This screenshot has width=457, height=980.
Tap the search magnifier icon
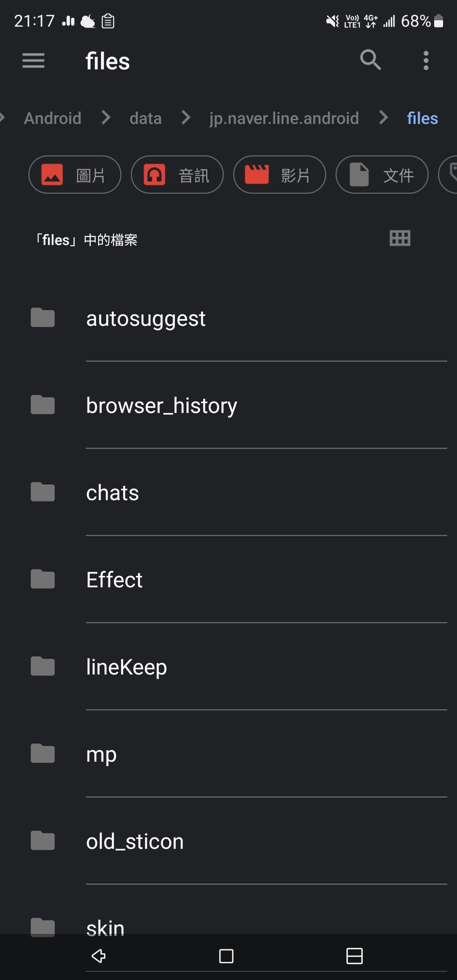(370, 60)
